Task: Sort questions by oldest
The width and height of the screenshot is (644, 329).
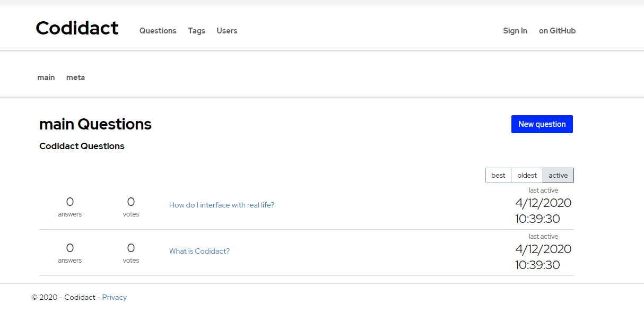Action: tap(526, 175)
